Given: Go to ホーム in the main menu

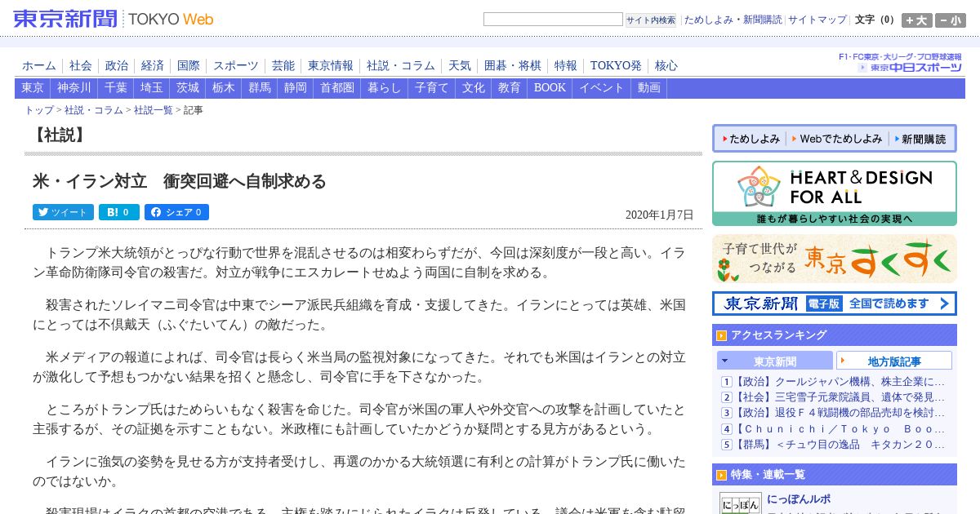Looking at the screenshot, I should (x=39, y=66).
